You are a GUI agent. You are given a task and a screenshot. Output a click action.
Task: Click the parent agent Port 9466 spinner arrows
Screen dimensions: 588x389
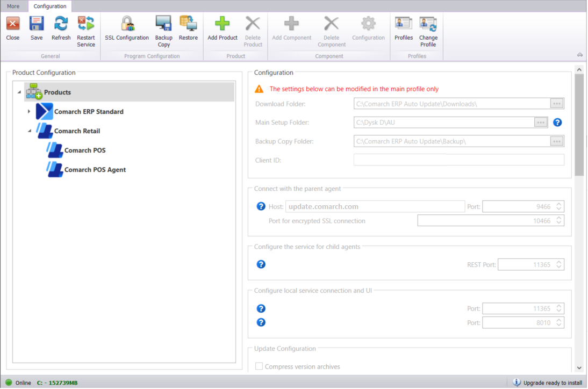[559, 206]
